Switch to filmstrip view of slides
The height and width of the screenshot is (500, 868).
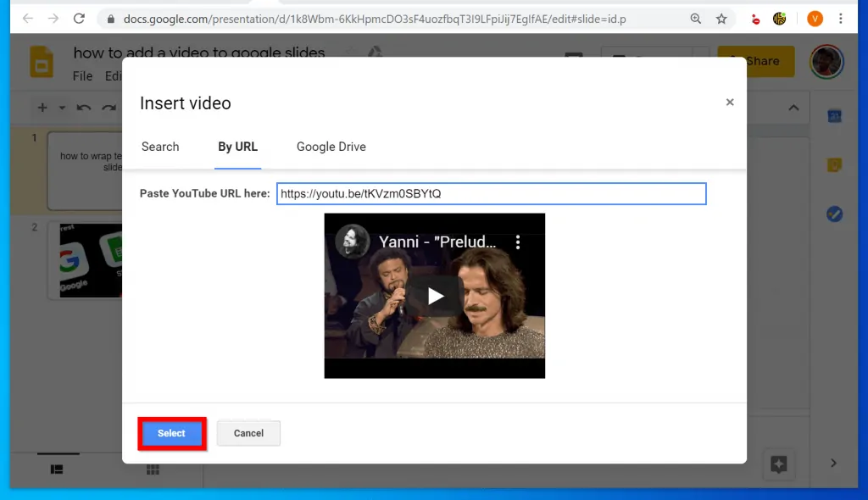57,469
